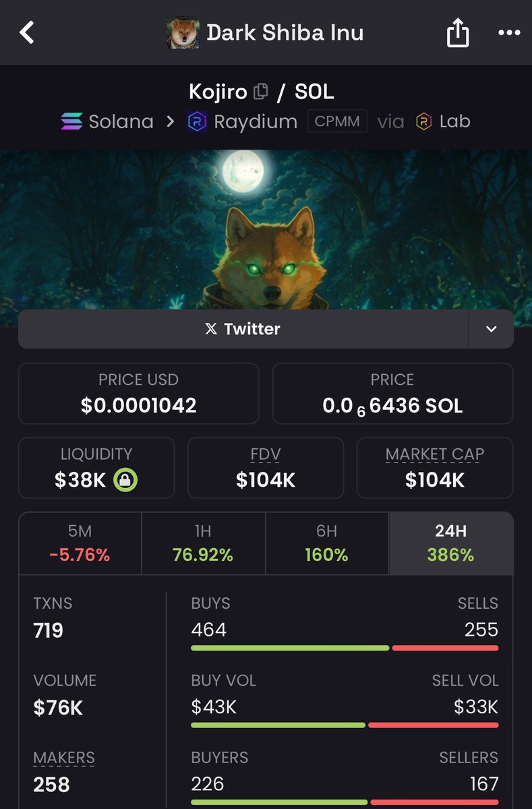532x809 pixels.
Task: Open the Twitter link button
Action: pyautogui.click(x=243, y=329)
